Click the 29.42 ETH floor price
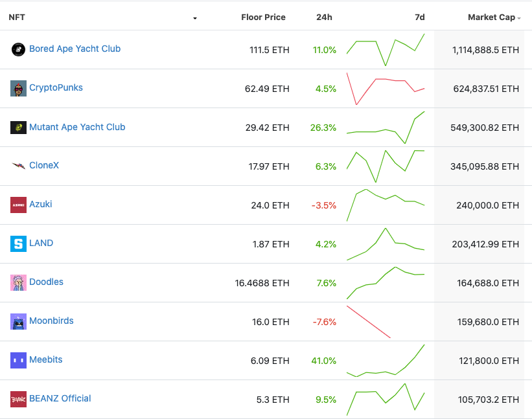 point(268,128)
